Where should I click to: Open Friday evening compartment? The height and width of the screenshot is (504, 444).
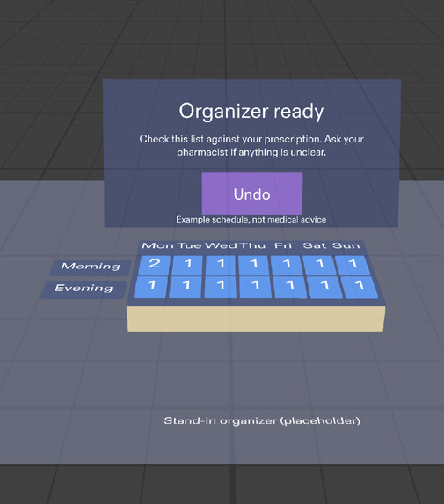[x=290, y=287]
